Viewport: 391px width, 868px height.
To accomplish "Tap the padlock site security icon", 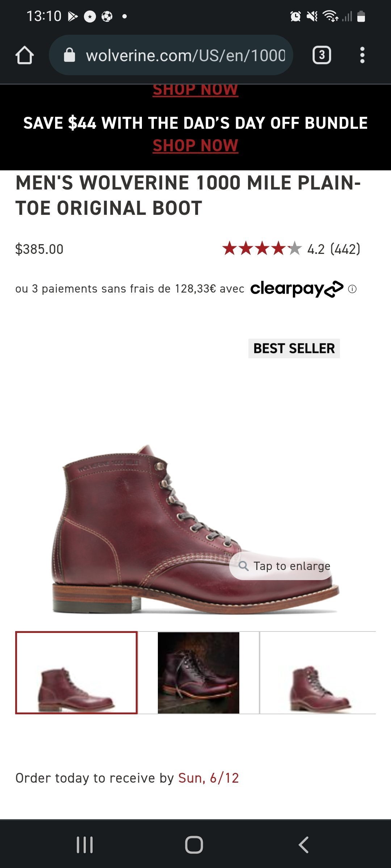I will pyautogui.click(x=70, y=55).
